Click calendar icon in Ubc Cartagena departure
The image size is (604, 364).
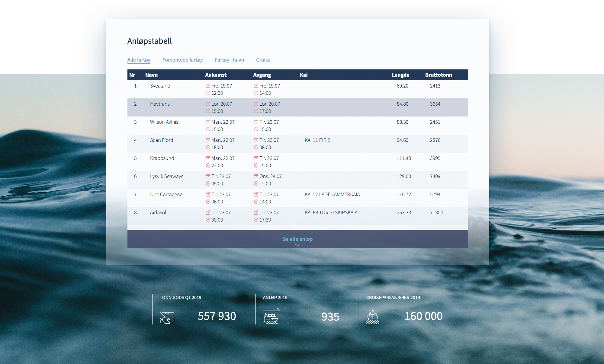(256, 194)
